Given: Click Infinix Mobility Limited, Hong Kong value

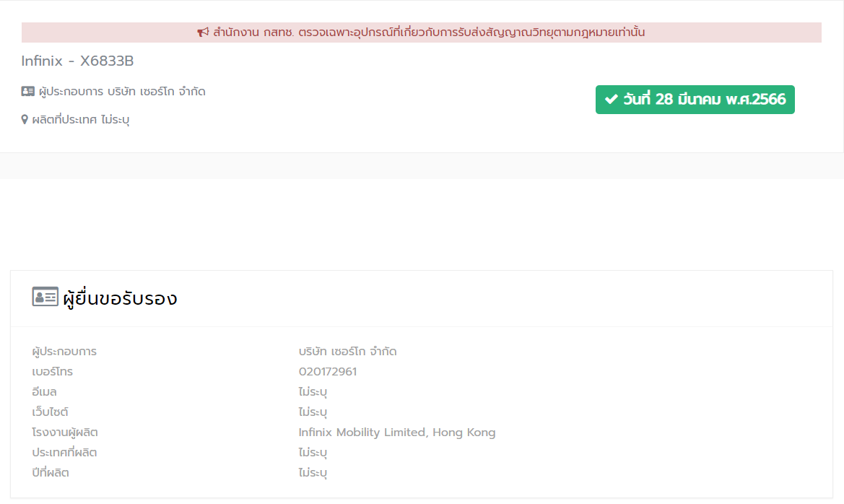Looking at the screenshot, I should point(397,433).
